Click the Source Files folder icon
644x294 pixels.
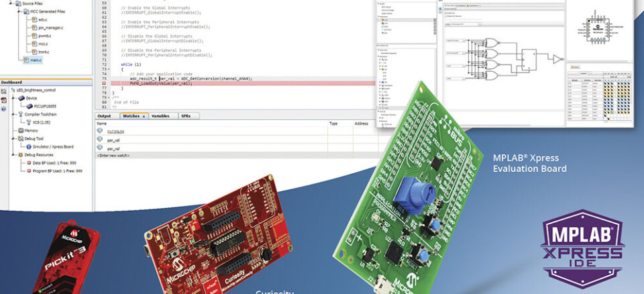pyautogui.click(x=18, y=3)
